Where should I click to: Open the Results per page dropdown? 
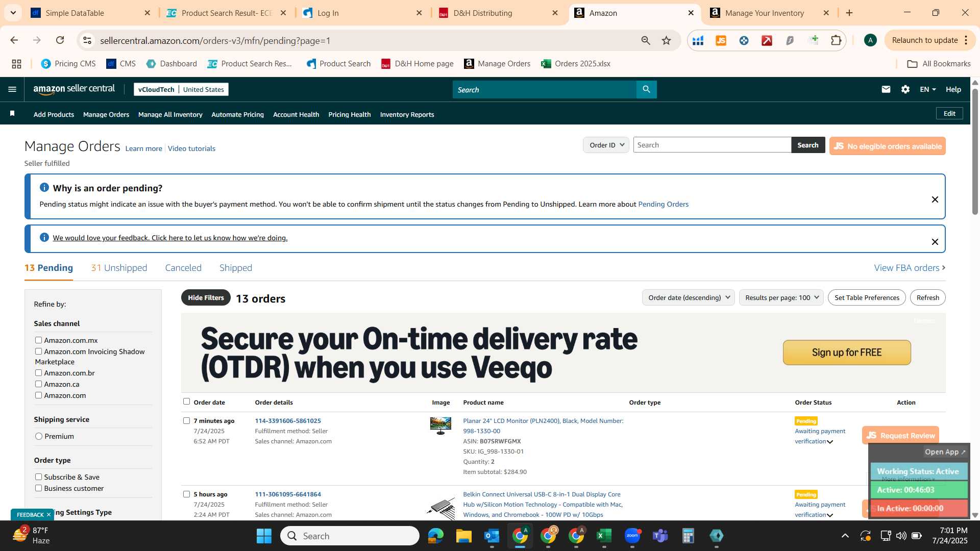pos(781,297)
